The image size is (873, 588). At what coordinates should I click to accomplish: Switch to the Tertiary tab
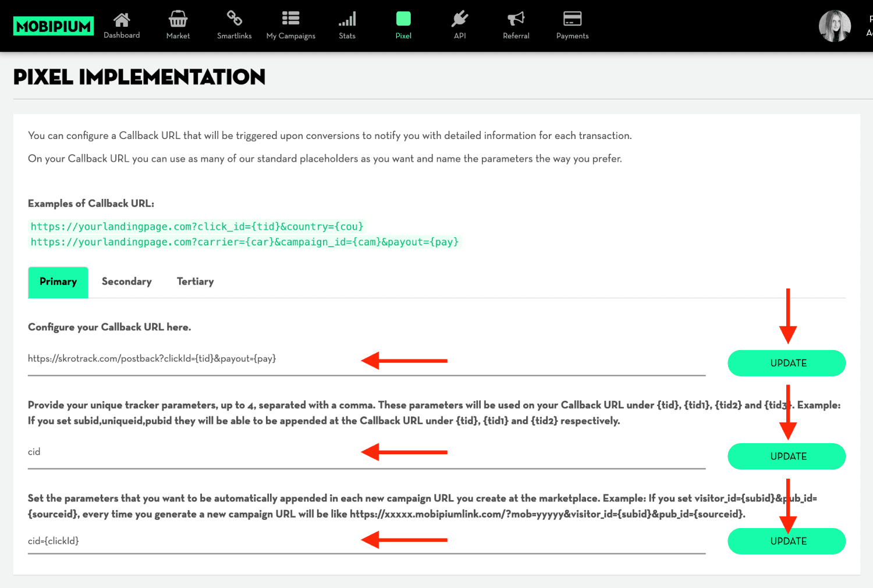coord(196,282)
